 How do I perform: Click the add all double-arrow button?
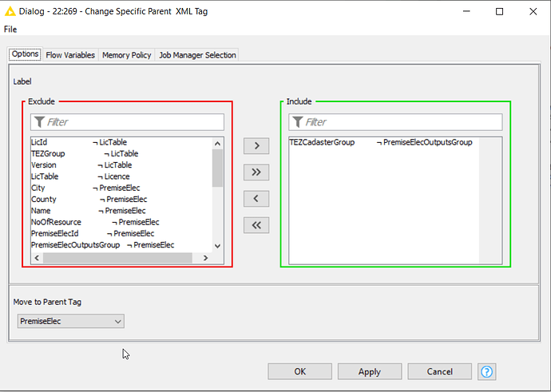[256, 172]
